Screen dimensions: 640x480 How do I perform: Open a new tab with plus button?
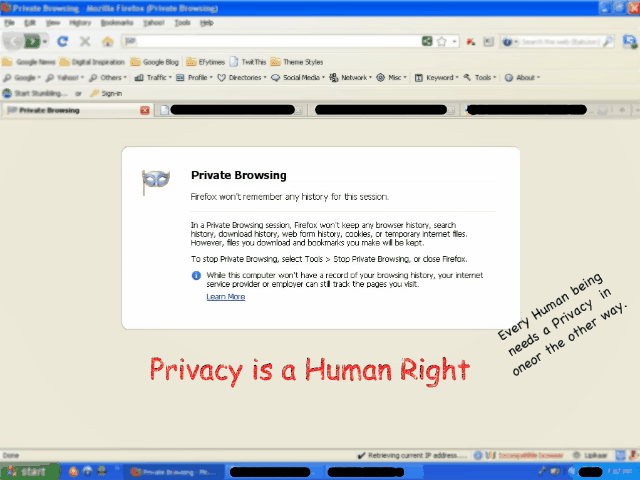622,110
